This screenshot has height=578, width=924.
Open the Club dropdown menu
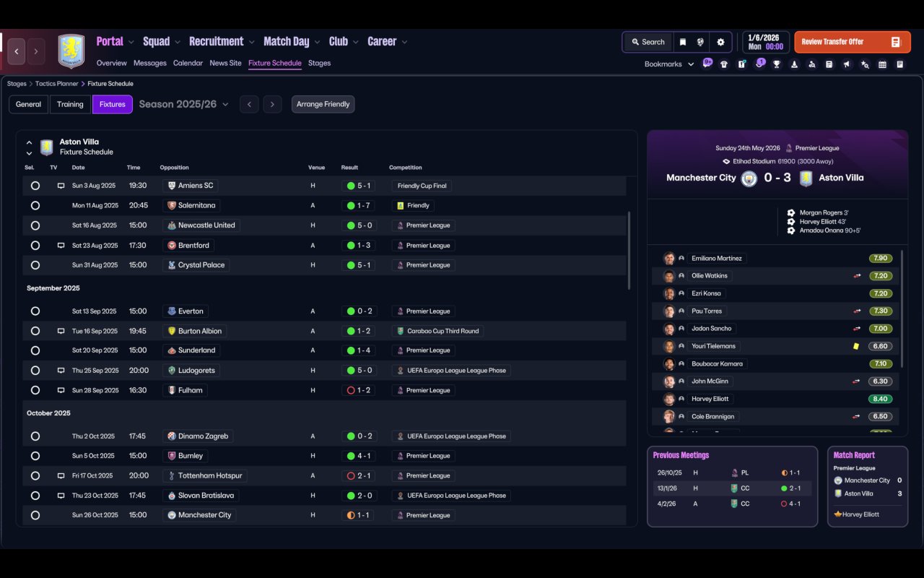tap(344, 42)
